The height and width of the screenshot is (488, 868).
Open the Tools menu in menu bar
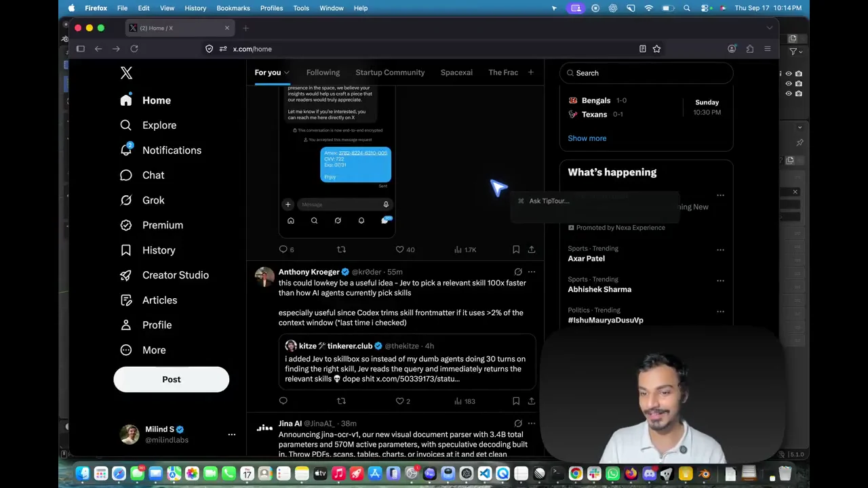click(x=301, y=8)
